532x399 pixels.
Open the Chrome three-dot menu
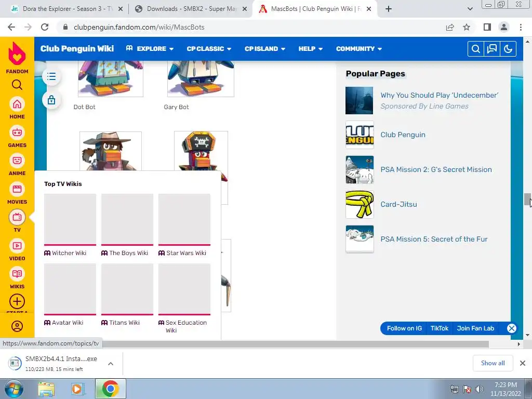(521, 27)
